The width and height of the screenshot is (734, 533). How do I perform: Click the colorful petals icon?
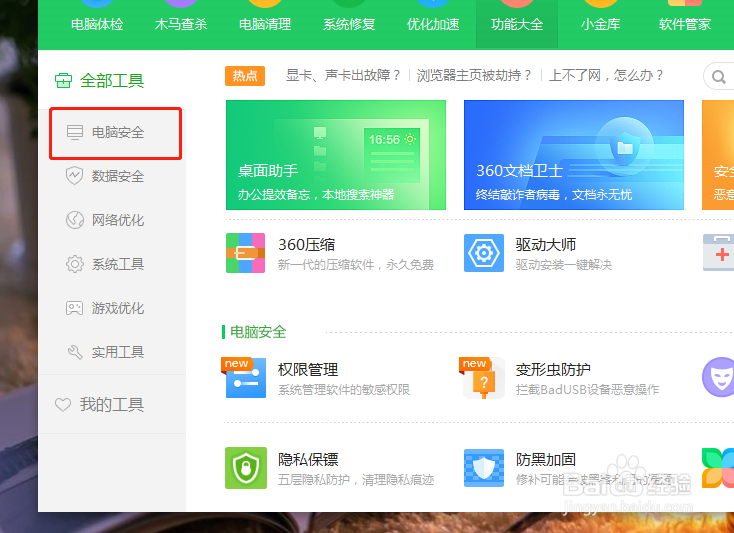pyautogui.click(x=718, y=468)
